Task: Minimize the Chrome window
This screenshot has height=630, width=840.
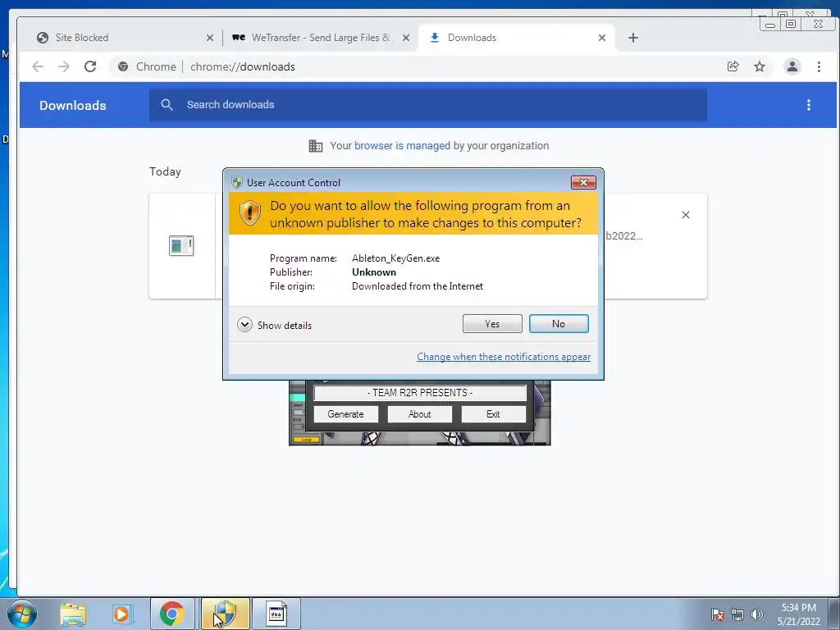Action: tap(770, 24)
